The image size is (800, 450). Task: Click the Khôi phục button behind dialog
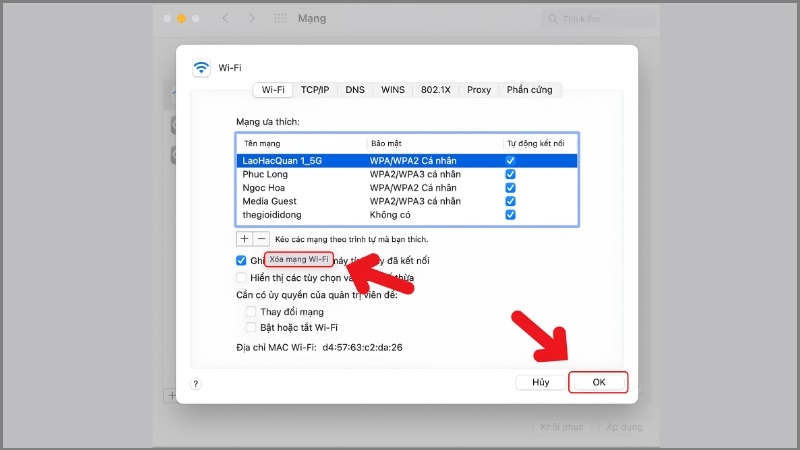pyautogui.click(x=562, y=427)
